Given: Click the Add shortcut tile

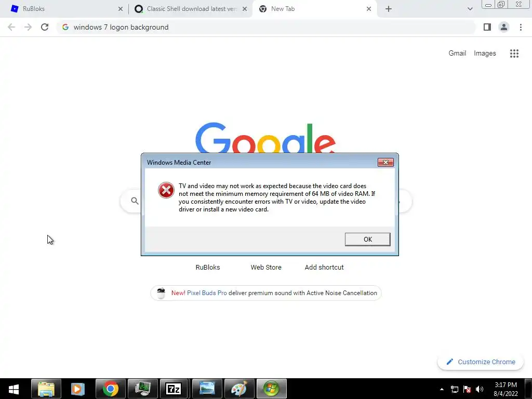Looking at the screenshot, I should click(x=324, y=268).
